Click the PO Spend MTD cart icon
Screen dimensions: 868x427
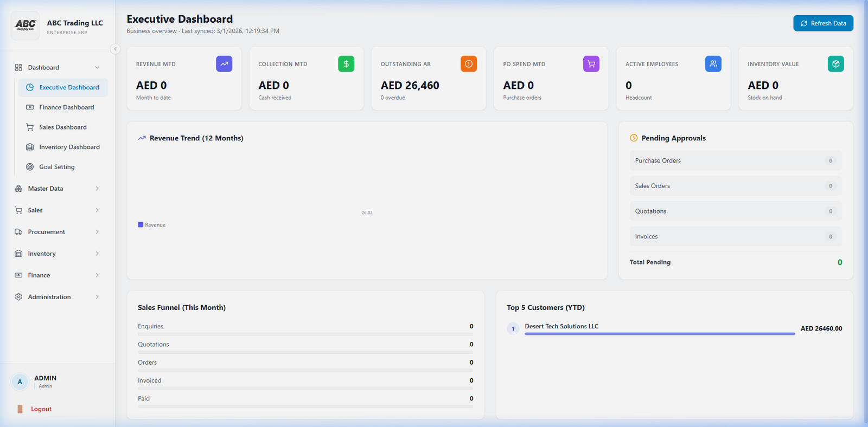(x=591, y=64)
